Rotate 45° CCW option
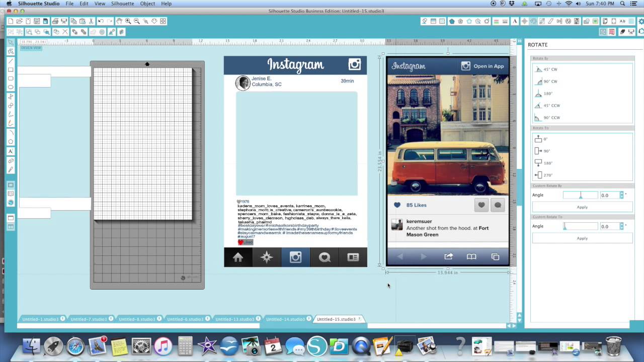Image resolution: width=644 pixels, height=362 pixels. click(x=547, y=106)
